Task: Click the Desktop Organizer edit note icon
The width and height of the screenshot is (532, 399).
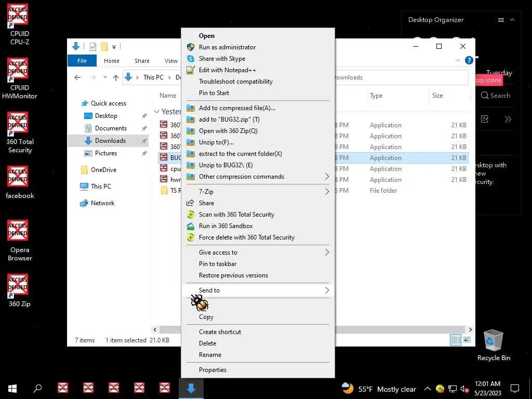Action: coord(485,119)
